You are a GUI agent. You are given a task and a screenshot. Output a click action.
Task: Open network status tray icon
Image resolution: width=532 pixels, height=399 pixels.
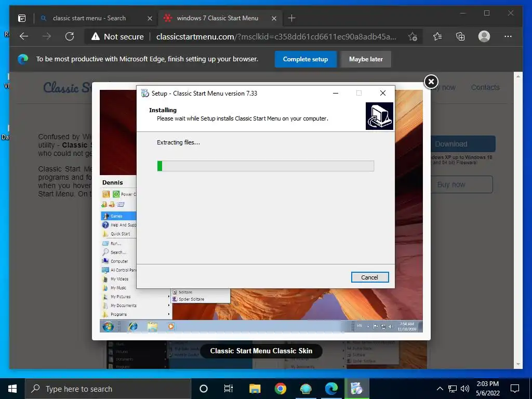(x=453, y=389)
